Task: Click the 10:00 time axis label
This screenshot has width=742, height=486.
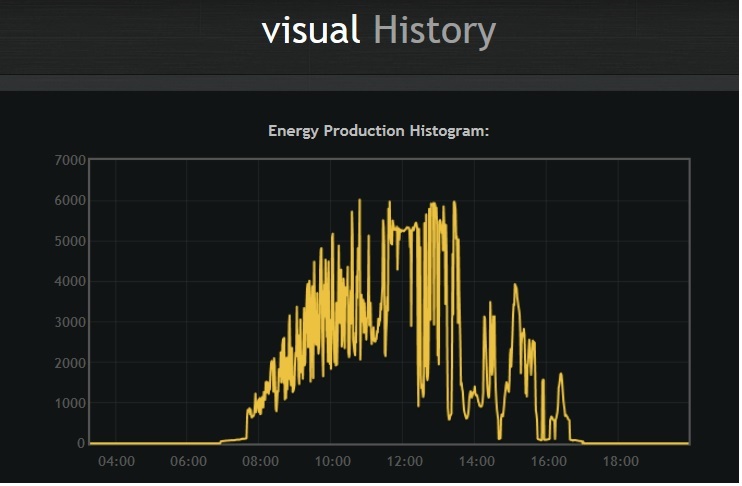Action: point(333,461)
